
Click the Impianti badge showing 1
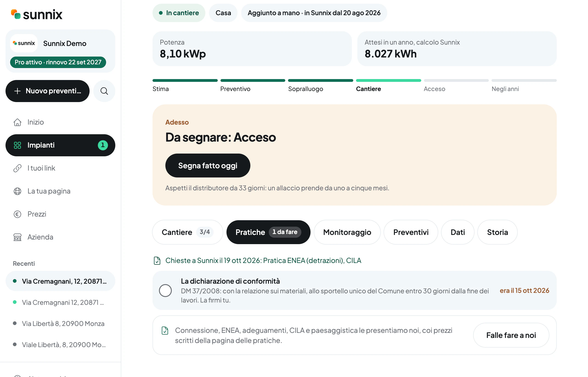pos(103,145)
